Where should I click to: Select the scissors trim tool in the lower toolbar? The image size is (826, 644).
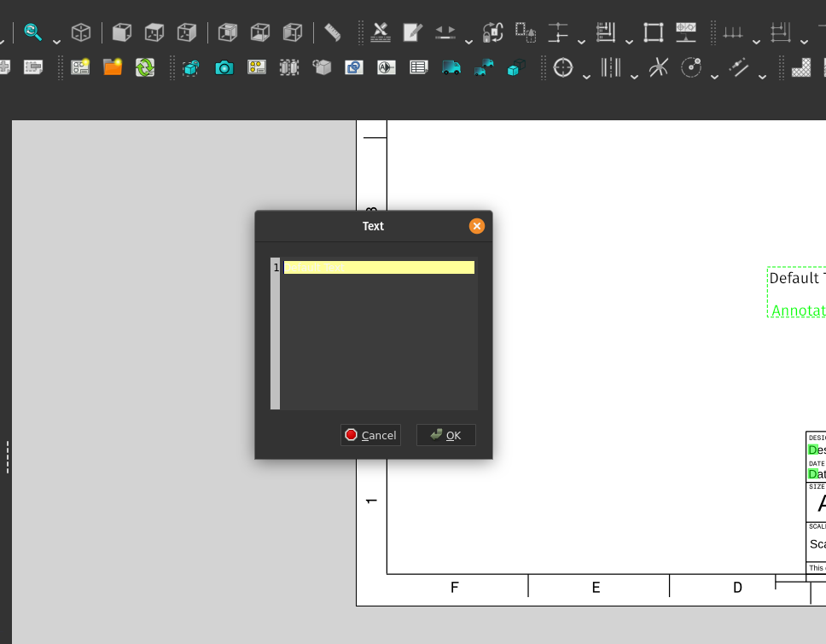pos(658,66)
